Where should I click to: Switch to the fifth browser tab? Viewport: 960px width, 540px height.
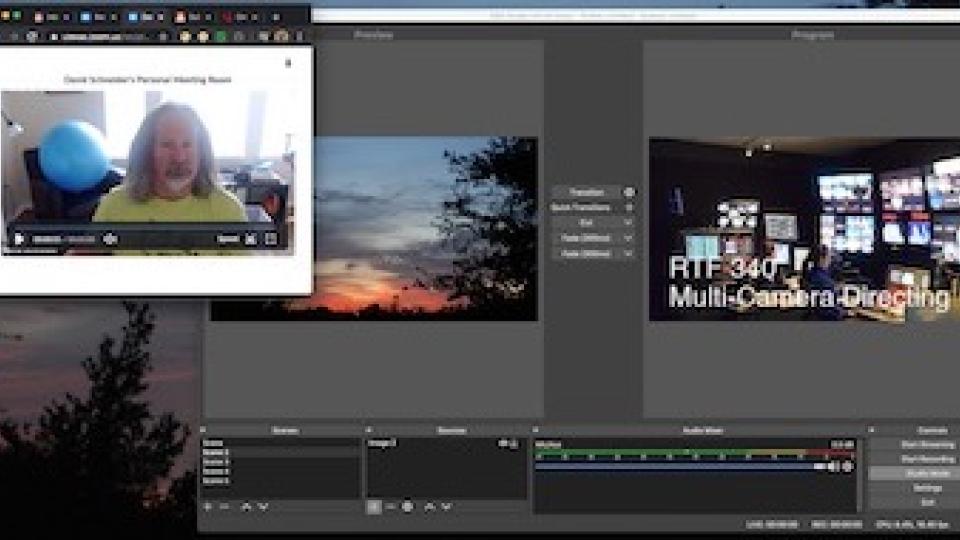239,17
